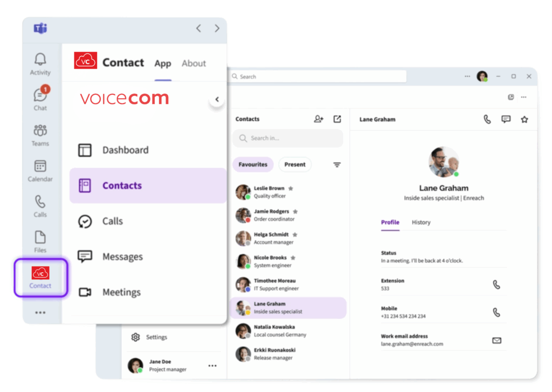The width and height of the screenshot is (552, 392).
Task: Select contact Jamie Rodgers
Action: tap(288, 215)
